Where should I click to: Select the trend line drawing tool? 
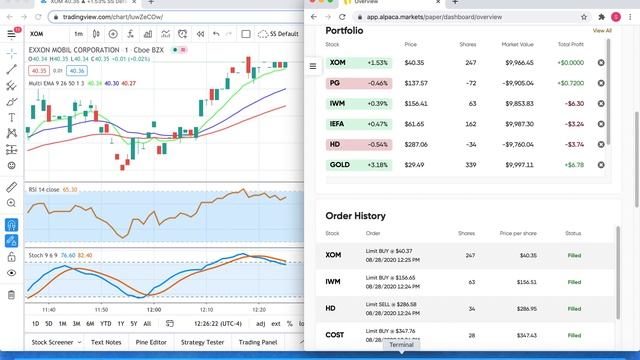pos(11,69)
